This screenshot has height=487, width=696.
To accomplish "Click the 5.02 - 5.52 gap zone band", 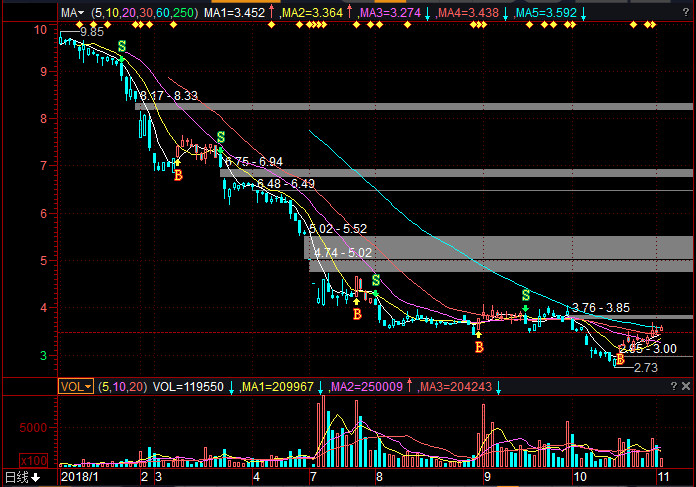I will click(x=498, y=247).
